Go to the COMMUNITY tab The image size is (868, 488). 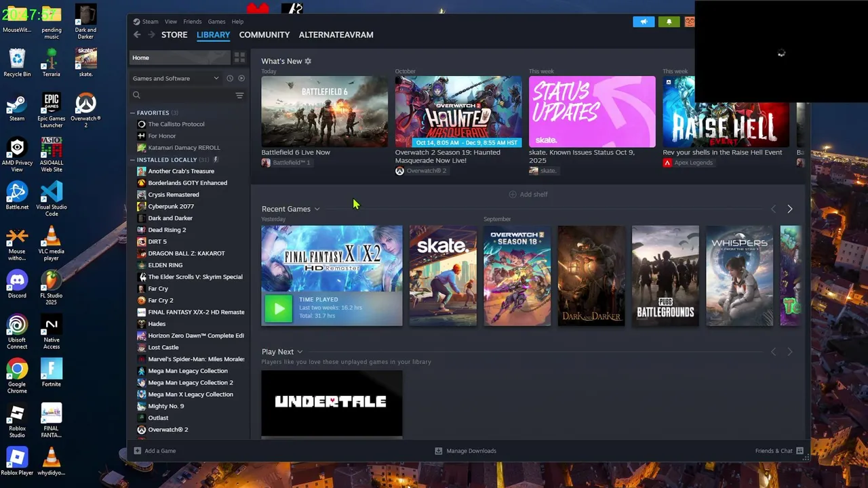point(264,35)
